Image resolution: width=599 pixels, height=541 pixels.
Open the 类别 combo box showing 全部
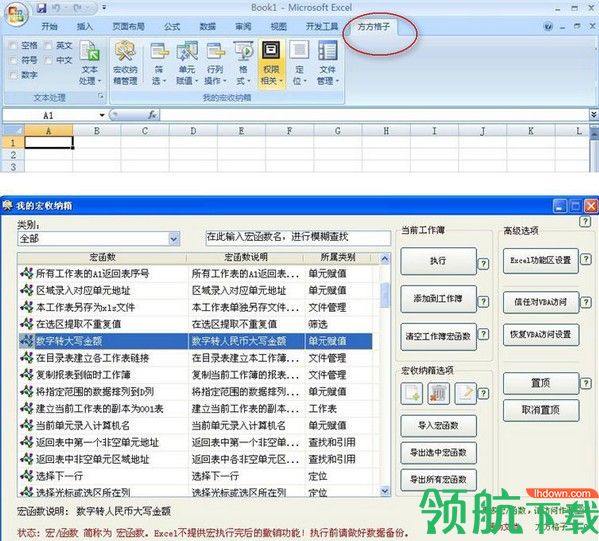pyautogui.click(x=99, y=239)
